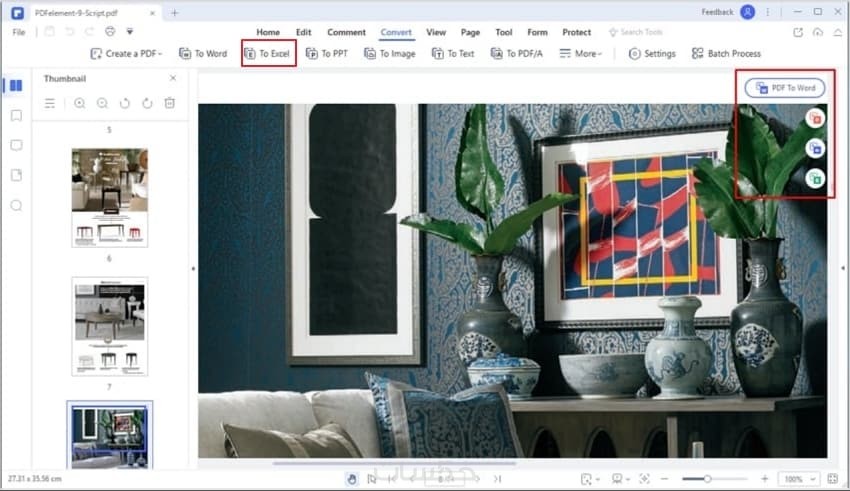This screenshot has width=850, height=491.
Task: Enlarge thumbnails with zoom-in icon
Action: tap(80, 103)
